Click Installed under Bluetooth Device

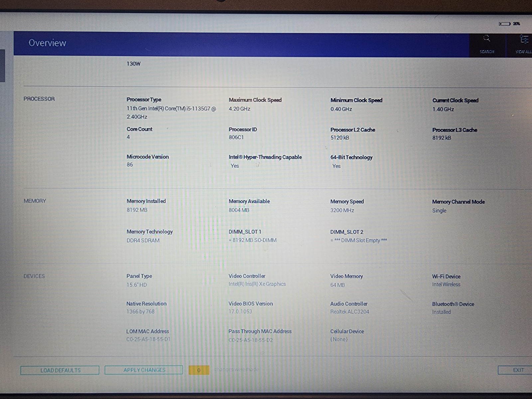pos(441,312)
